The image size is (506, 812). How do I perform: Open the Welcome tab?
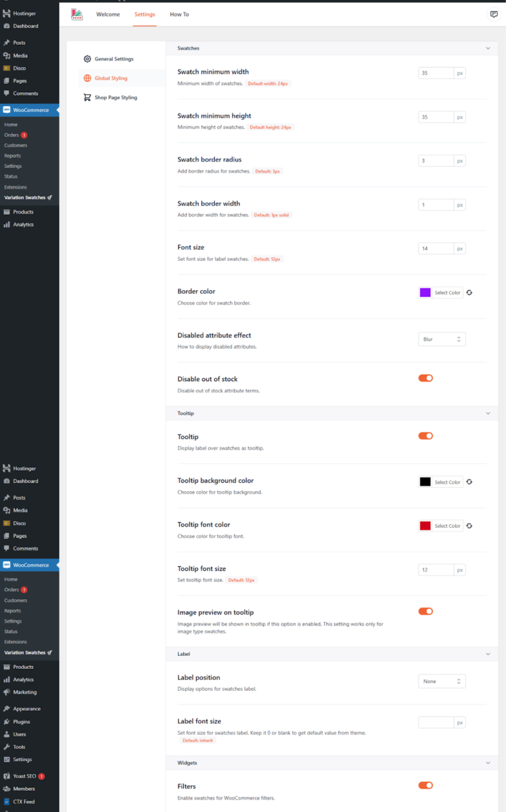click(x=107, y=13)
